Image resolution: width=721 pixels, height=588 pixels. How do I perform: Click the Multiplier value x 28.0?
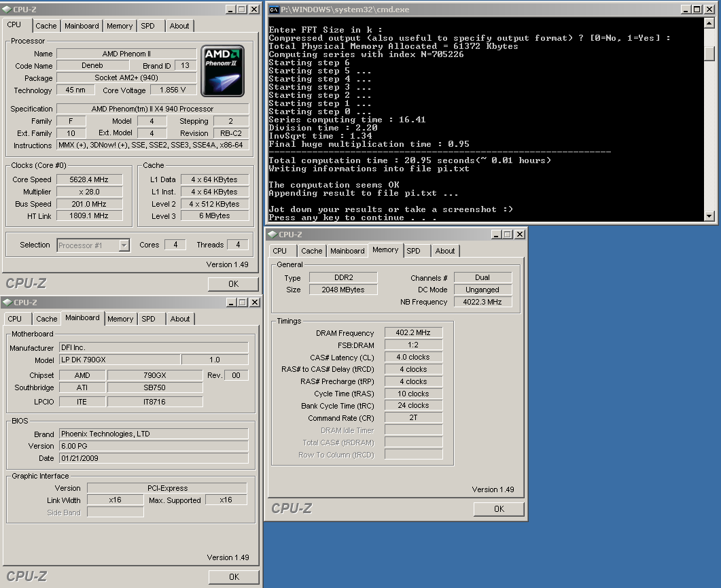point(89,192)
